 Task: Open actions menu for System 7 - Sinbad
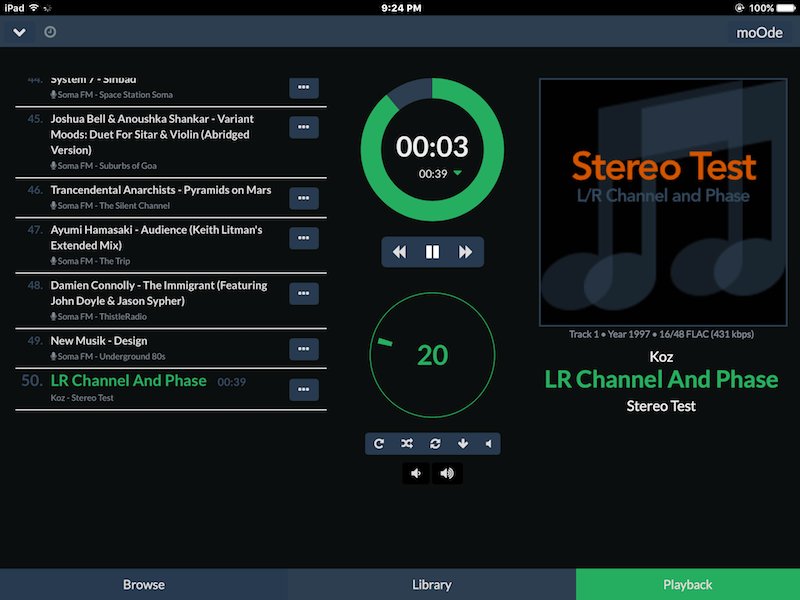[x=304, y=87]
